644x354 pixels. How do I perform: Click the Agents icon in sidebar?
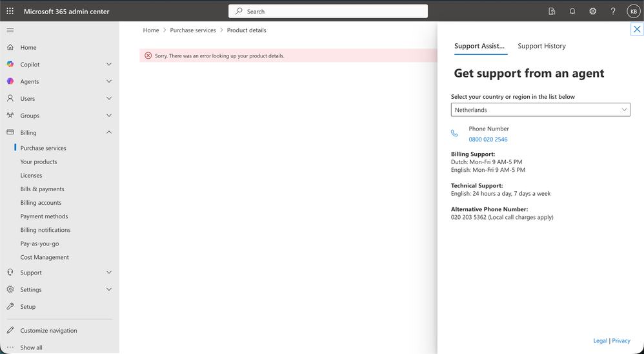[10, 81]
